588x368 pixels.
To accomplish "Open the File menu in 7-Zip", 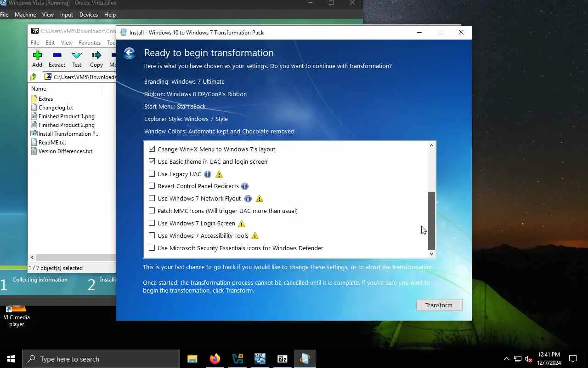I will tap(35, 43).
